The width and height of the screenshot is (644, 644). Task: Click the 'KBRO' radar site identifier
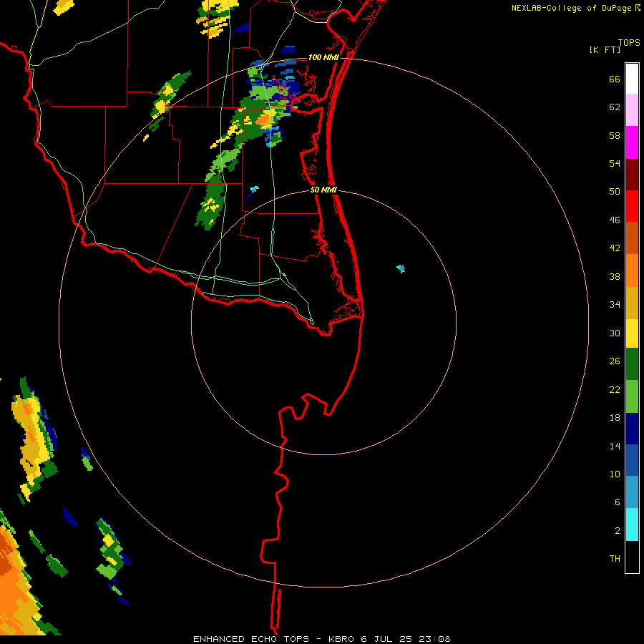click(x=342, y=639)
